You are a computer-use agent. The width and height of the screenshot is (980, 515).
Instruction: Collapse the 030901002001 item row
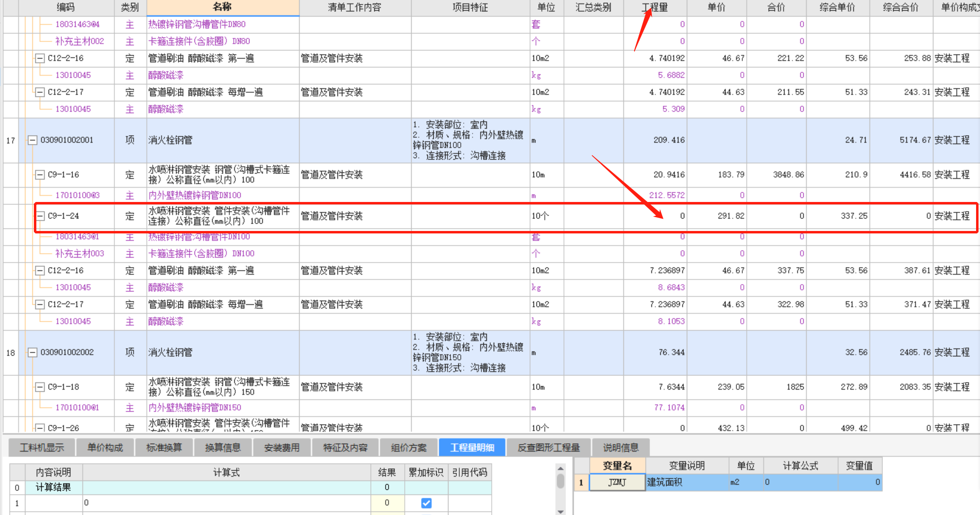(32, 140)
